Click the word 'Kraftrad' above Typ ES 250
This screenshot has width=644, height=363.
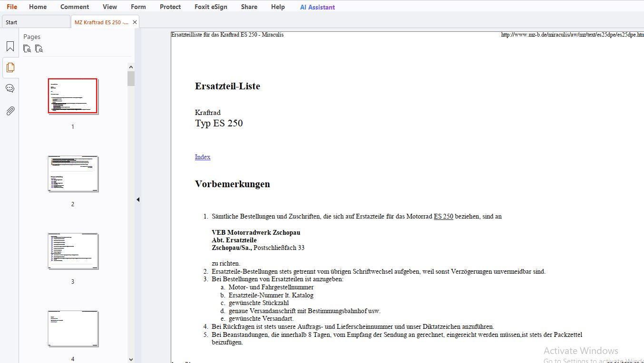point(208,113)
